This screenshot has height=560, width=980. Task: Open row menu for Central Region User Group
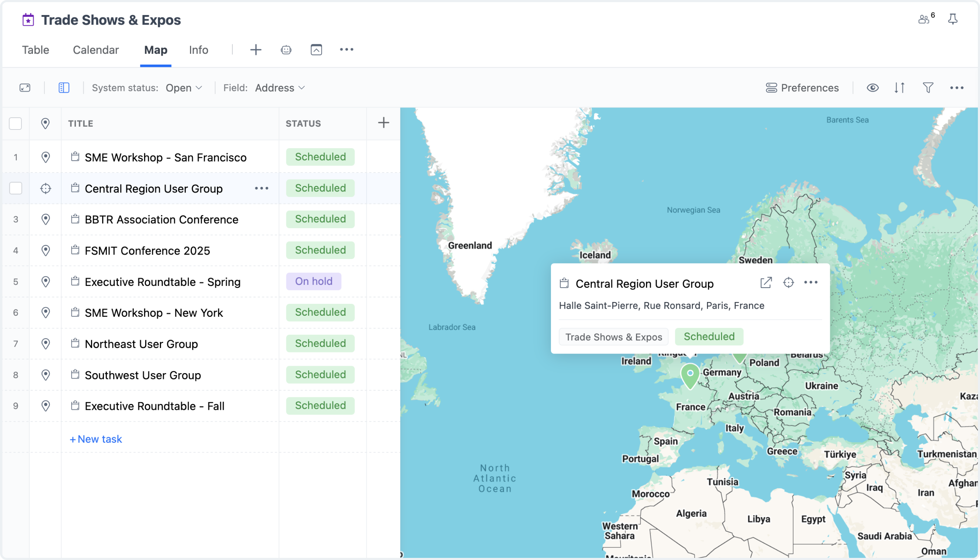pyautogui.click(x=261, y=188)
